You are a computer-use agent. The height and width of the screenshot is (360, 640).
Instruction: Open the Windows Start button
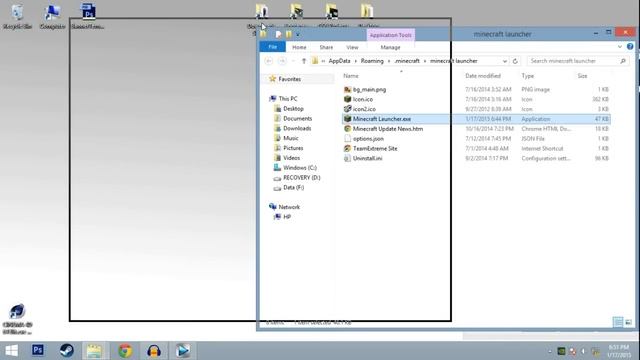[x=11, y=351]
